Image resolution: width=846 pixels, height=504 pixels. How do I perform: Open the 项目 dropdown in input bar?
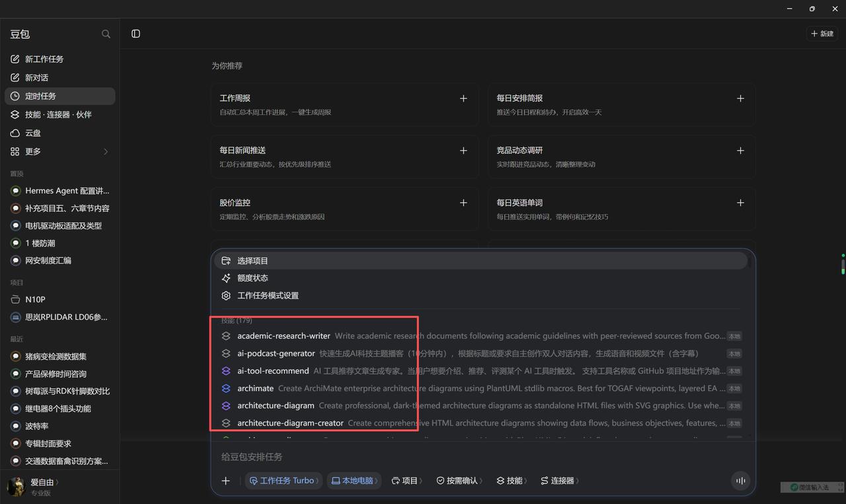(x=406, y=481)
